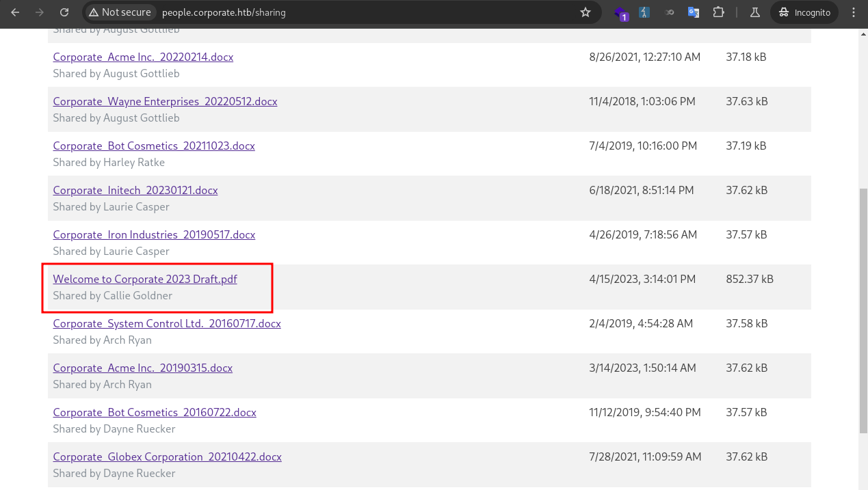Open the Extensions puzzle piece menu
The image size is (868, 490).
718,12
